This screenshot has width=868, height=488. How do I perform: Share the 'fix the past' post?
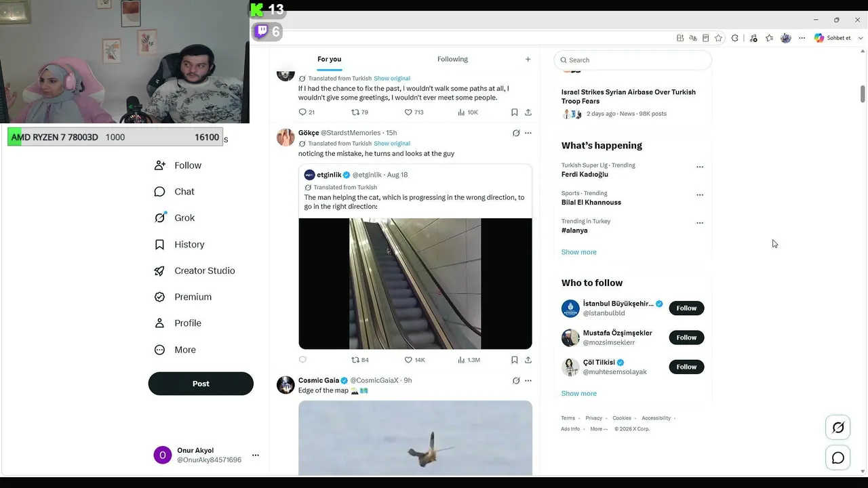pos(528,113)
